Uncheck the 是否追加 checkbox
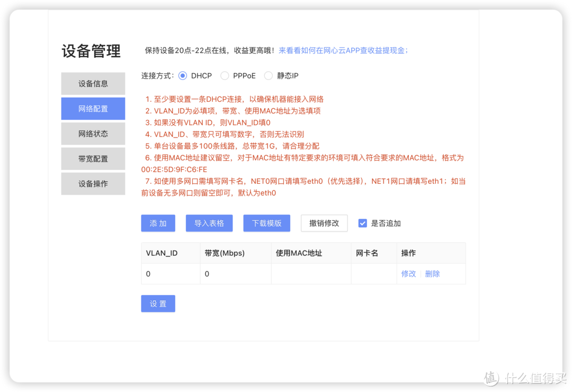Viewport: 572px width, 392px height. click(363, 223)
